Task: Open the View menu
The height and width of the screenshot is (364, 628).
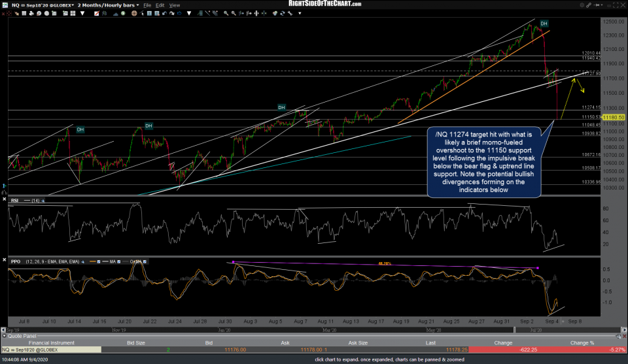Action: pyautogui.click(x=174, y=5)
